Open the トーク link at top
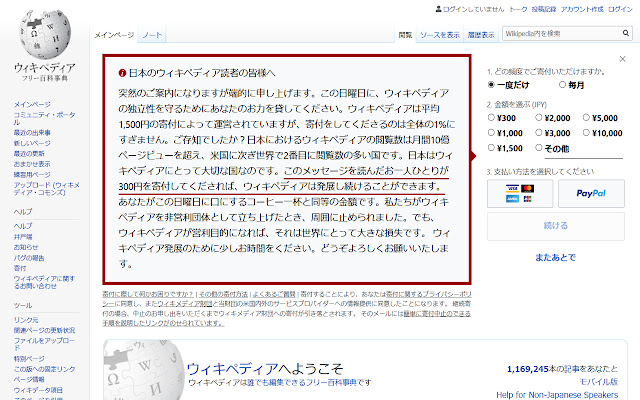The height and width of the screenshot is (400, 640). click(518, 9)
